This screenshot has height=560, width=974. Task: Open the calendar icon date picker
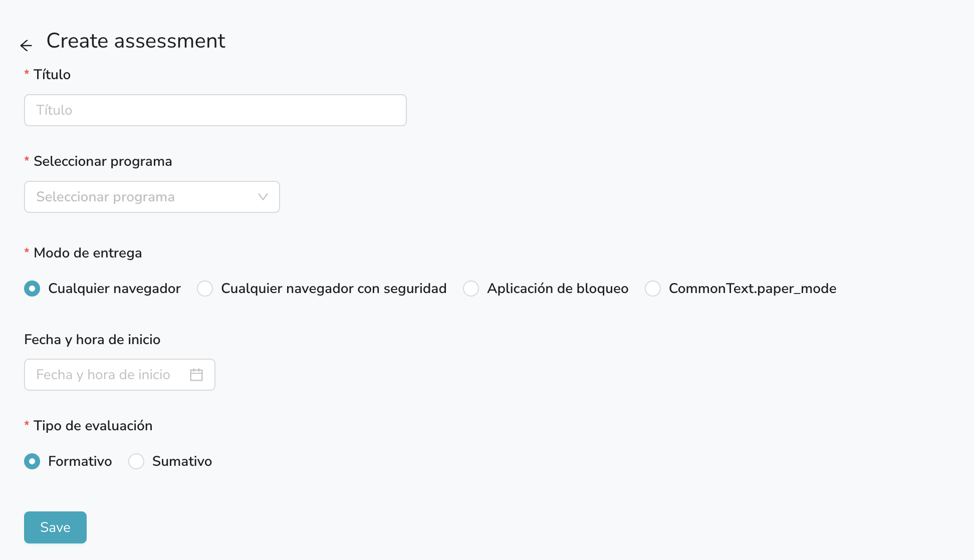pos(196,375)
